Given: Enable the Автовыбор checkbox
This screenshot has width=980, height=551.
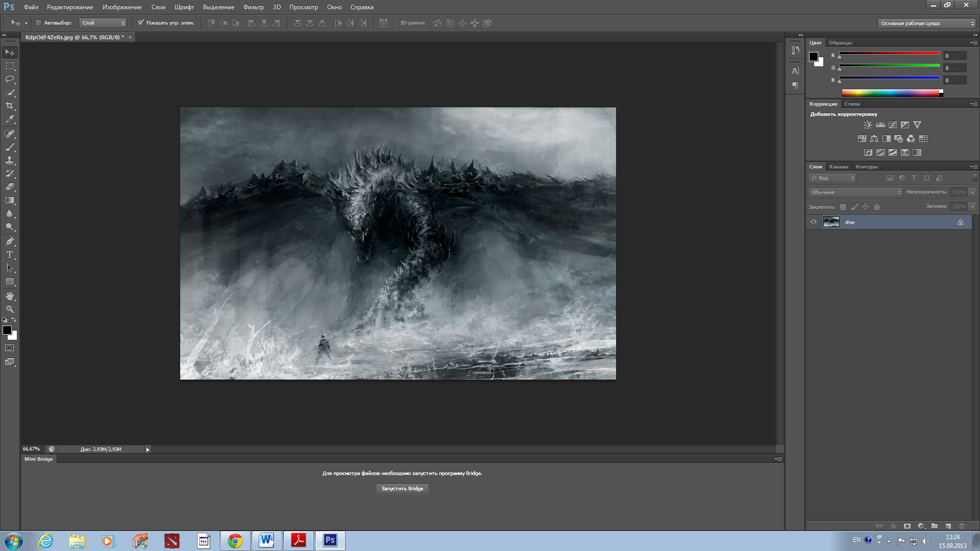Looking at the screenshot, I should pyautogui.click(x=38, y=23).
